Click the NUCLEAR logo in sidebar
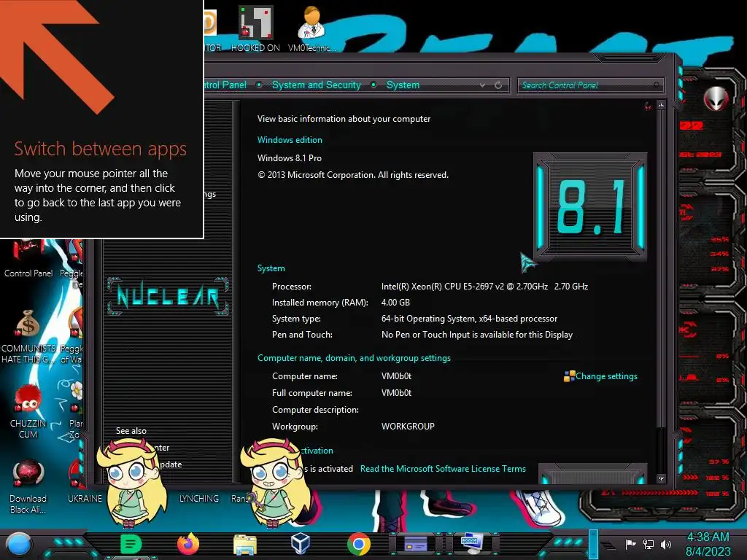 click(x=168, y=296)
